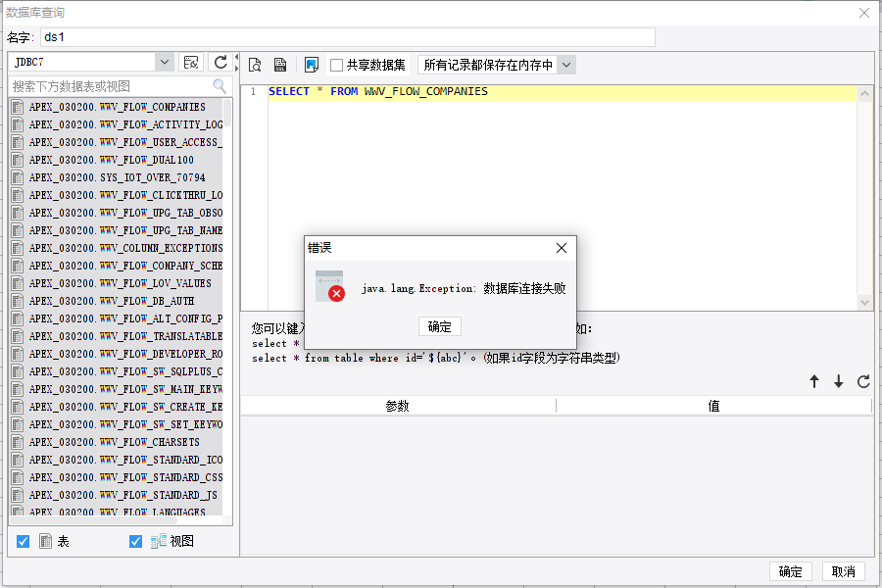Open the 所有记录都保存在内存中 dropdown

click(566, 66)
